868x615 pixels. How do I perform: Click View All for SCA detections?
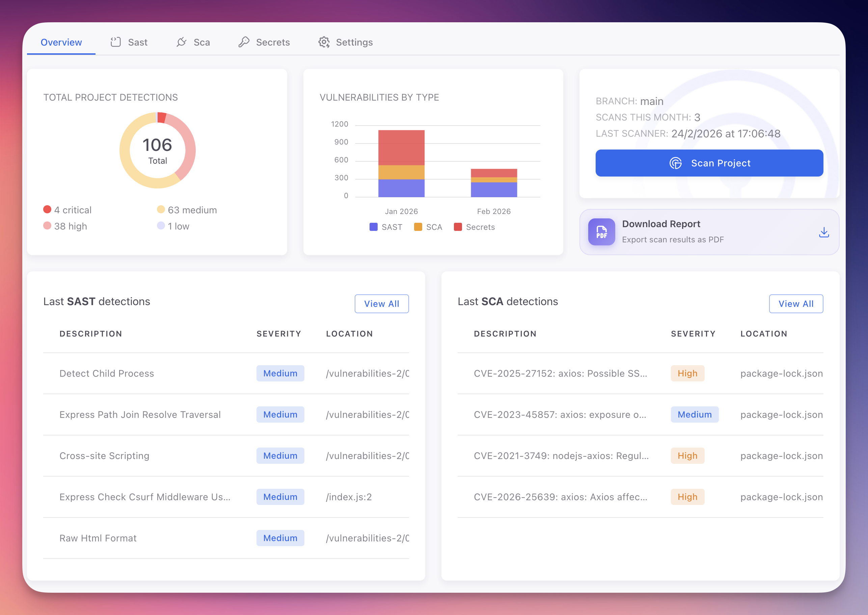796,303
